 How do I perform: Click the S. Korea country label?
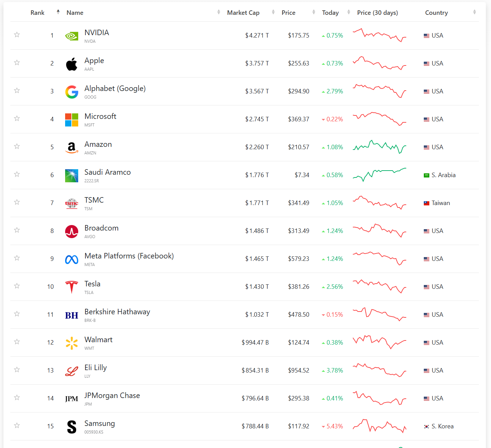[x=443, y=426]
